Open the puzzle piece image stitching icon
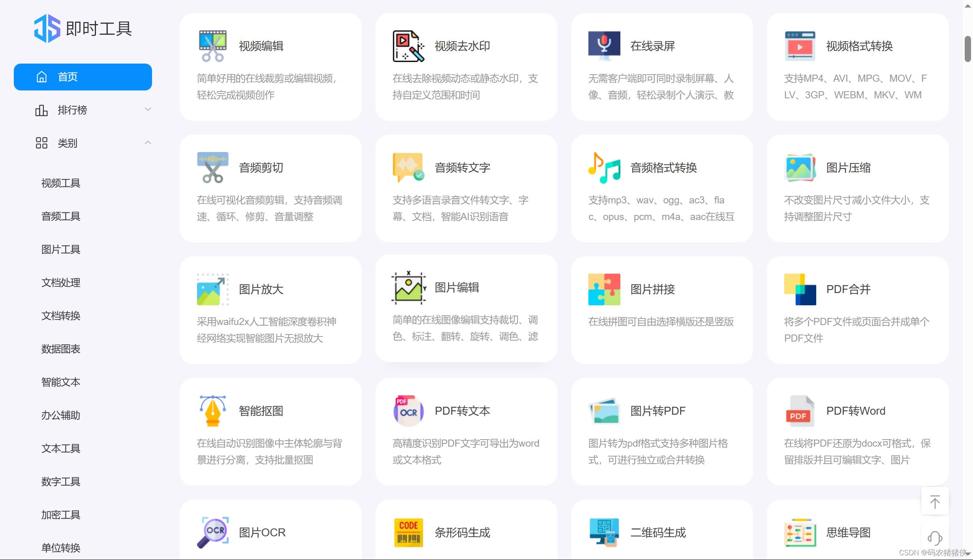The width and height of the screenshot is (973, 560). click(x=604, y=289)
